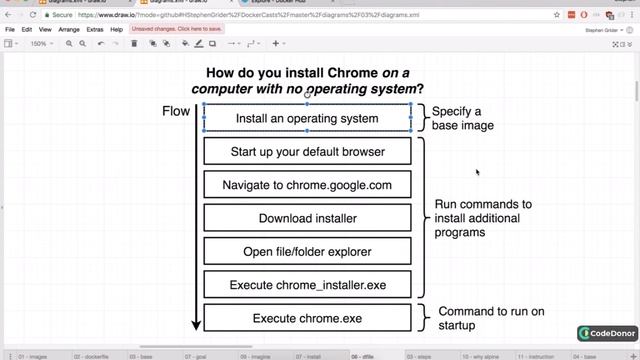Click the vertical canvas scrollbar
Image resolution: width=640 pixels, height=360 pixels.
point(636,91)
